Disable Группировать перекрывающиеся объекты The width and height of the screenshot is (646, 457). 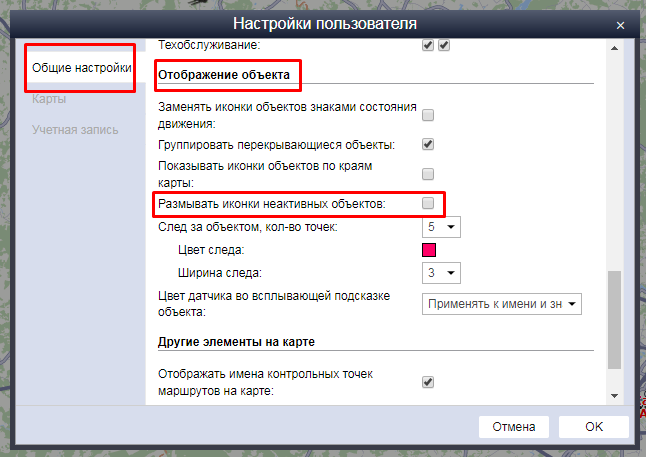(428, 144)
